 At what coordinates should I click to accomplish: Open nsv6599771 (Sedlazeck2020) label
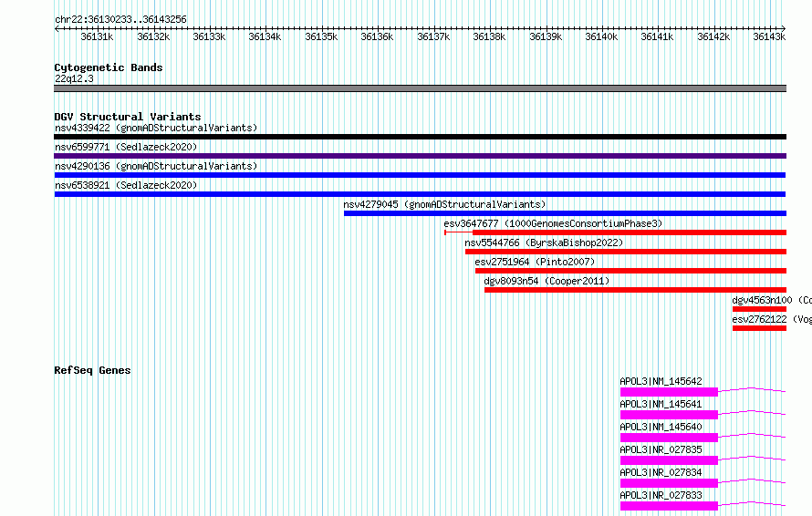pos(126,147)
